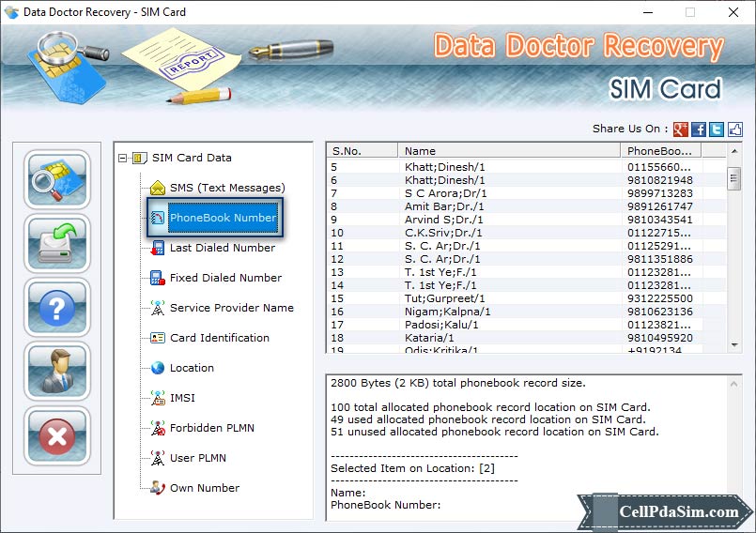Screen dimensions: 756x533
Task: Click the Forbidden PLMN tower icon
Action: point(158,428)
